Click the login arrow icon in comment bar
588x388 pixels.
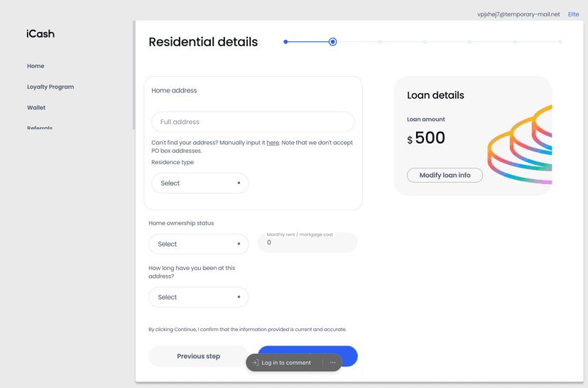(x=255, y=362)
